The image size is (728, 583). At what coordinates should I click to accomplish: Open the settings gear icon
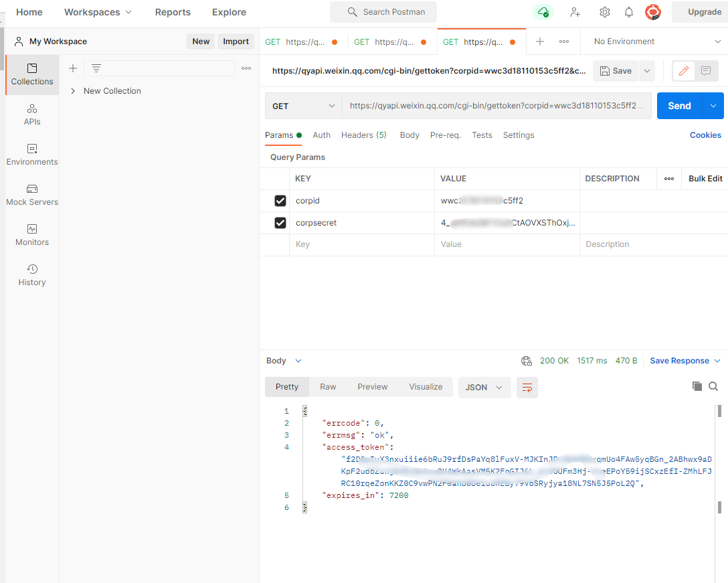point(604,12)
